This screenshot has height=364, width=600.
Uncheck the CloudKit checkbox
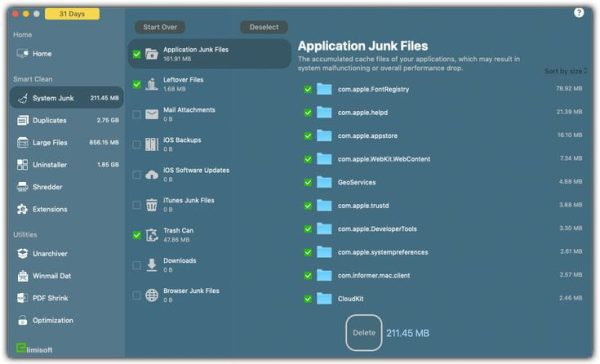click(308, 299)
